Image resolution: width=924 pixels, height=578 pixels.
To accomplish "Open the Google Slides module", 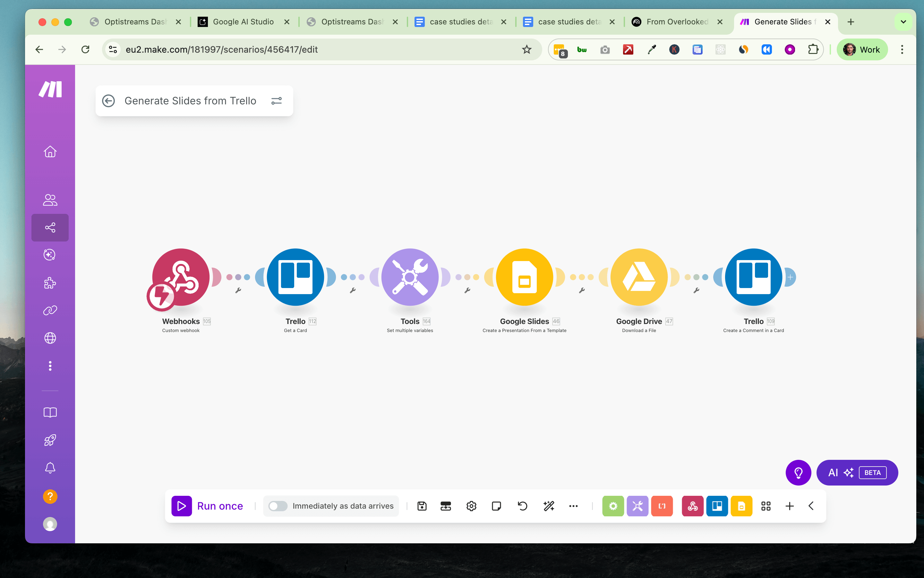I will coord(525,277).
